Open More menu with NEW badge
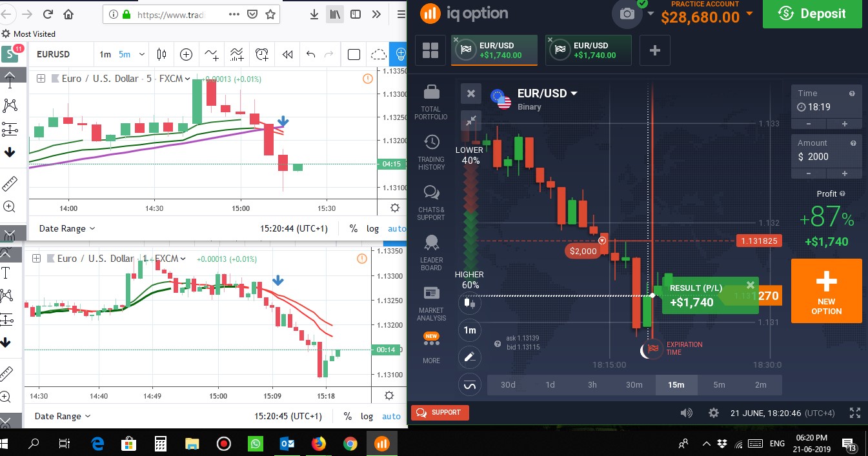868x456 pixels. [431, 348]
